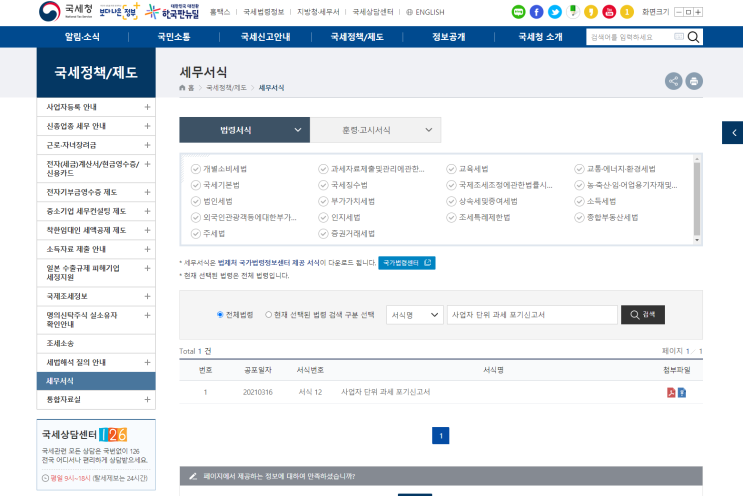Open the 정보공개 main menu
The image size is (743, 496).
pyautogui.click(x=449, y=37)
